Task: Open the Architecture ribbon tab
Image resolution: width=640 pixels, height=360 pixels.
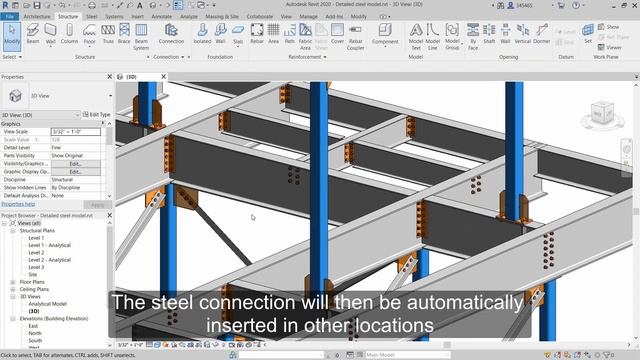Action: [x=37, y=17]
